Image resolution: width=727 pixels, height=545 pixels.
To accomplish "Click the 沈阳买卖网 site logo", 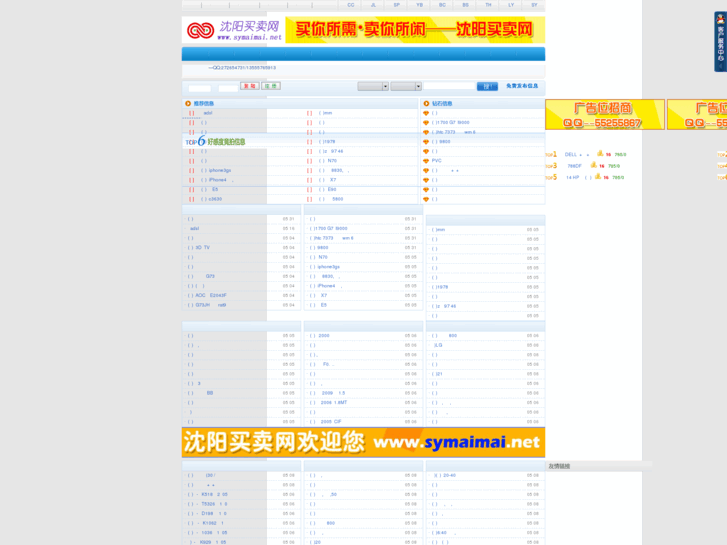I will click(x=233, y=30).
